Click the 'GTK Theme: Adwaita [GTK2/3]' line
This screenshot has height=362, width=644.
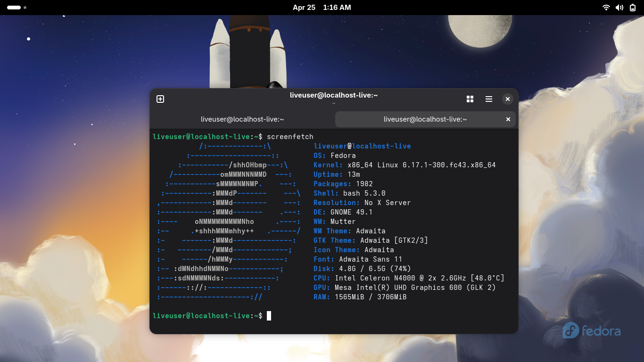click(x=371, y=240)
